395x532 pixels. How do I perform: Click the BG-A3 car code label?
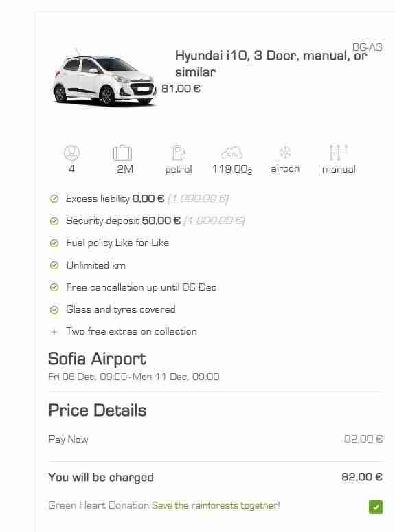(x=368, y=47)
